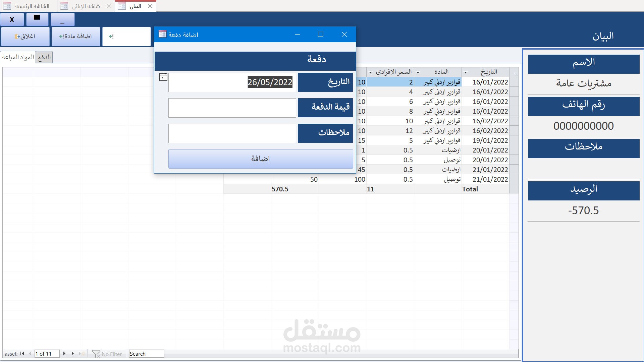This screenshot has height=362, width=644.
Task: Click the record Search box
Action: tap(146, 354)
